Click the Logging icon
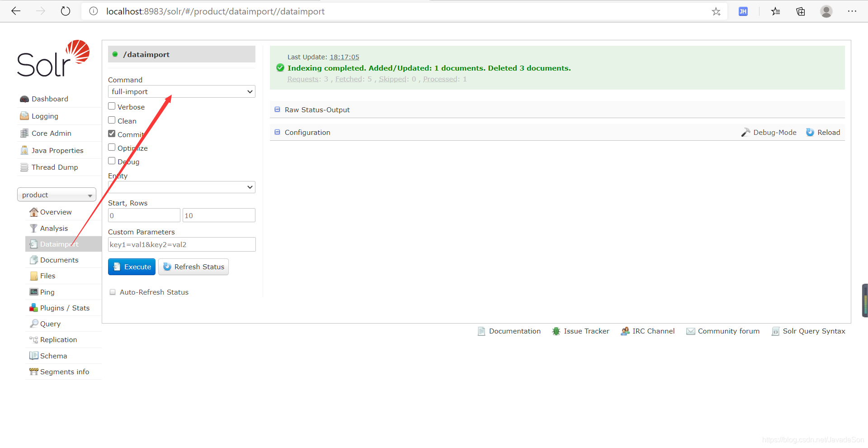868x448 pixels. click(24, 116)
